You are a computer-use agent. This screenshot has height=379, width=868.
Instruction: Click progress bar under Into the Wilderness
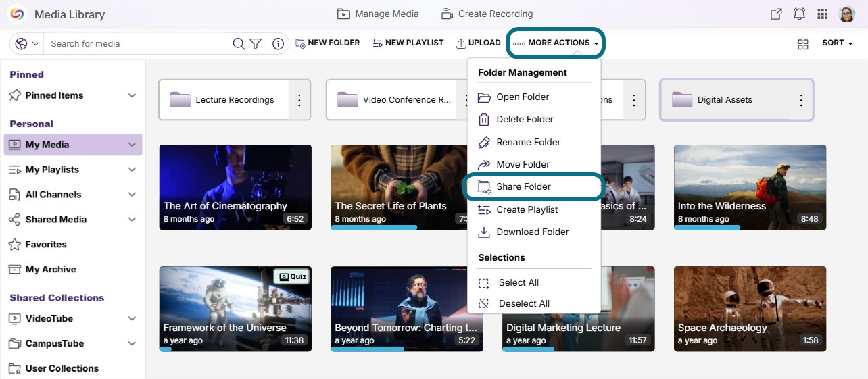(707, 228)
